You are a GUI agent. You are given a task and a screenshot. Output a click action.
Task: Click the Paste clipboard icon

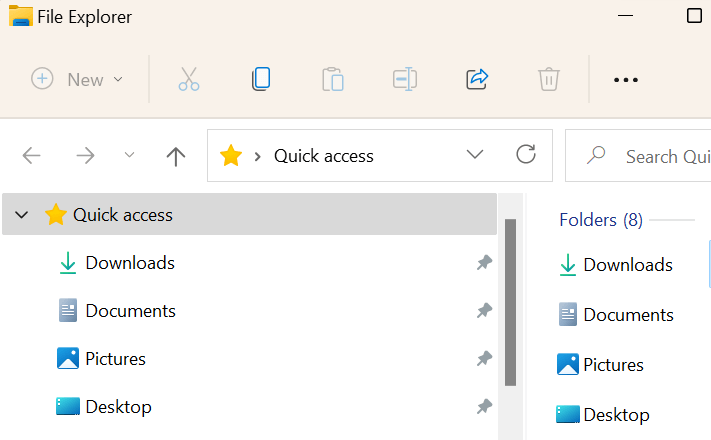pyautogui.click(x=333, y=79)
